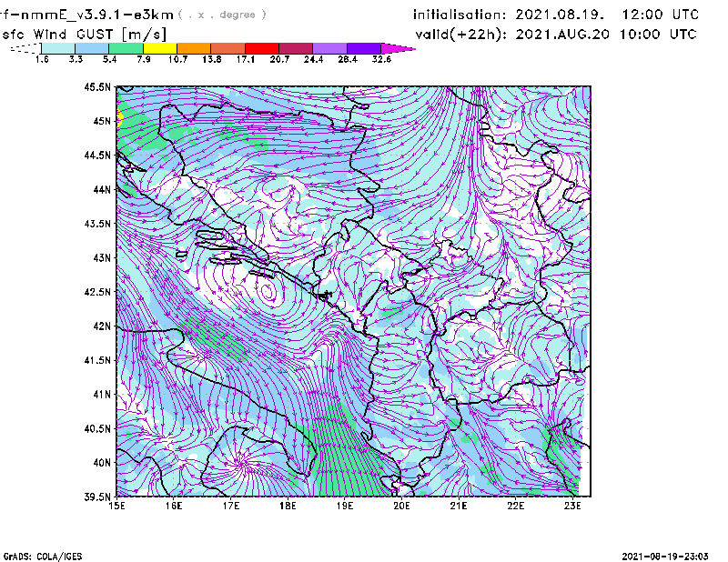
Task: Click the 40.5N latitude label
Action: pyautogui.click(x=97, y=429)
